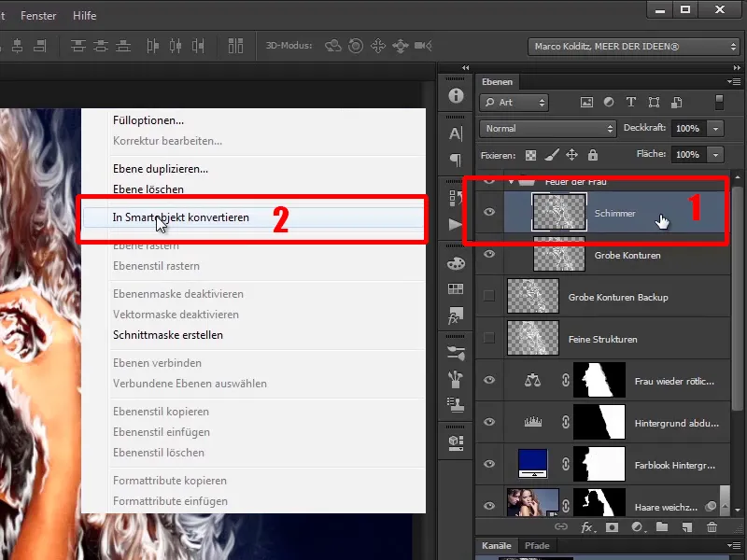747x560 pixels.
Task: Choose Fülloptionen... from context menu
Action: pos(148,120)
